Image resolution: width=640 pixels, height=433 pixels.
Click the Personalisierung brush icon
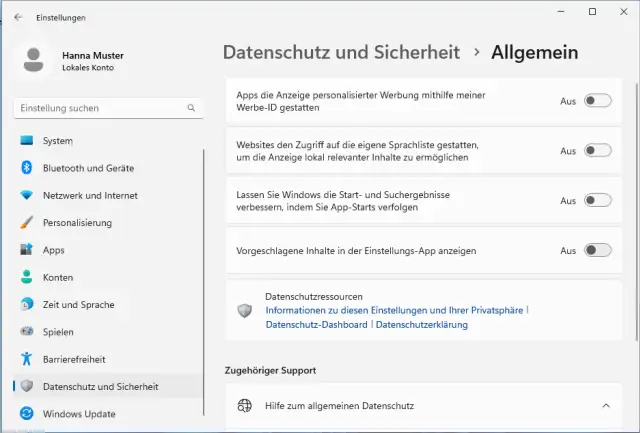[x=27, y=223]
